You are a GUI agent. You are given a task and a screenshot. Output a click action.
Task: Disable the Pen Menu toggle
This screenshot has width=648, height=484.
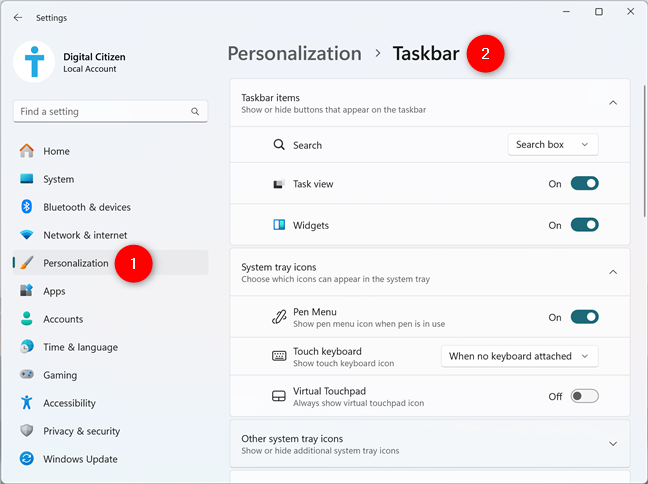tap(584, 317)
